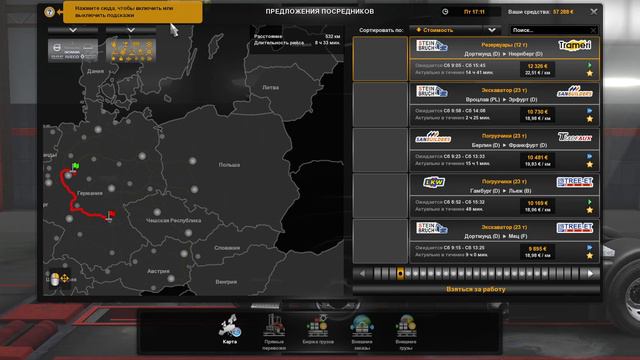This screenshot has width=640, height=360.
Task: Close the job offers window
Action: click(594, 12)
